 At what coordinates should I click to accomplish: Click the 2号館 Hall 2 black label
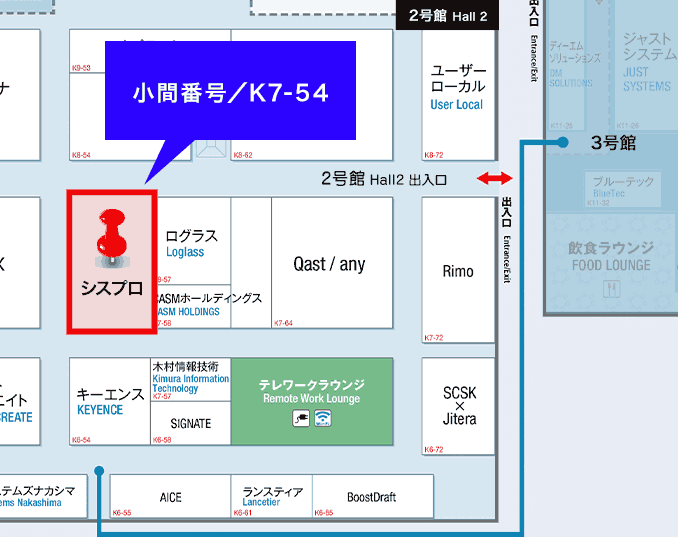coord(447,16)
